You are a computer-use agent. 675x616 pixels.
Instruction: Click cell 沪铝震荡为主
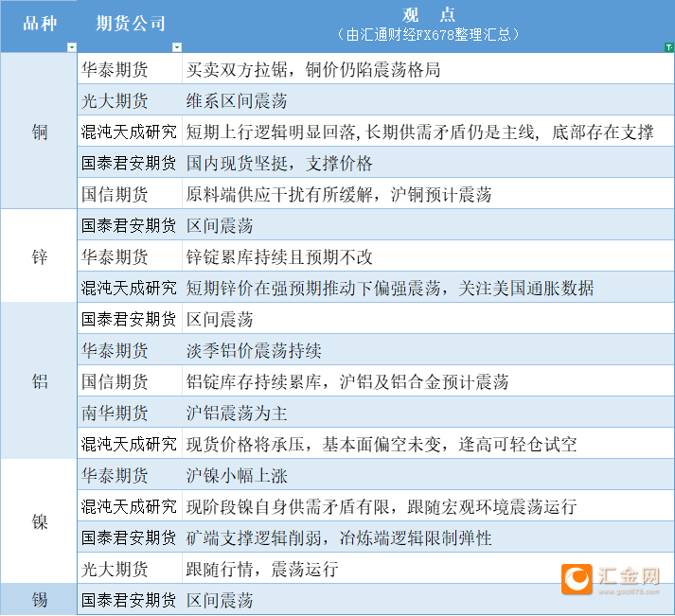(428, 412)
